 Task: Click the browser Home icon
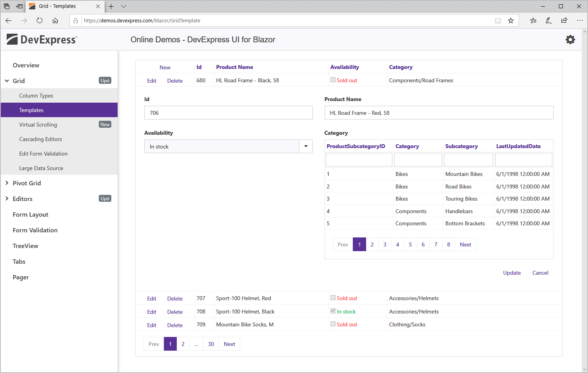pyautogui.click(x=55, y=20)
